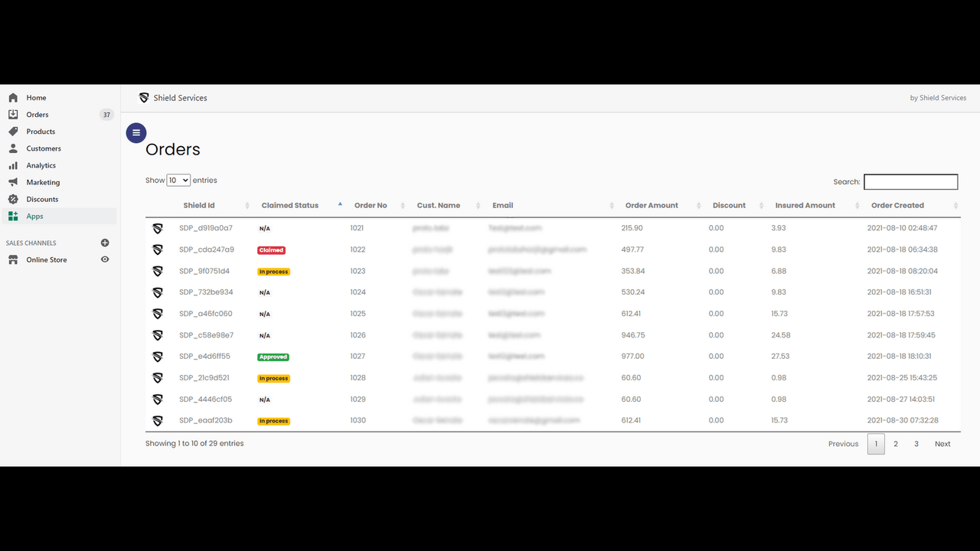The height and width of the screenshot is (551, 980).
Task: Click inside the Search field
Action: pos(910,181)
